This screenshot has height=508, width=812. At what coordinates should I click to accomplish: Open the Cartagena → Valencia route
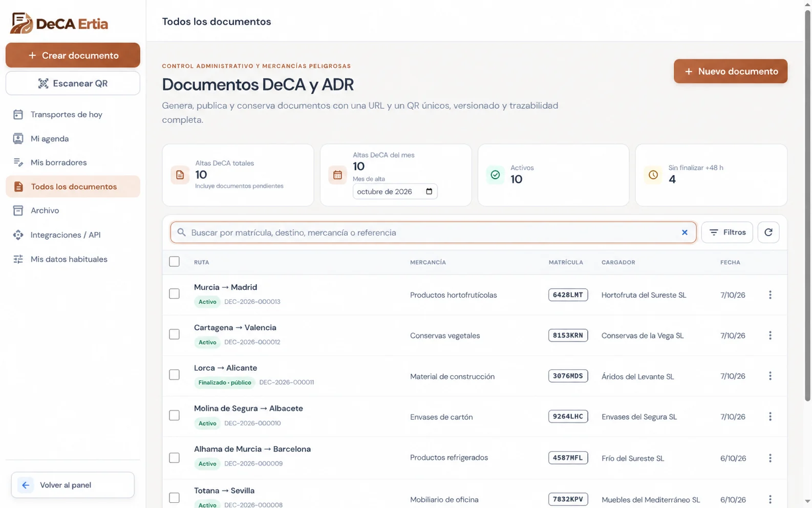(235, 328)
